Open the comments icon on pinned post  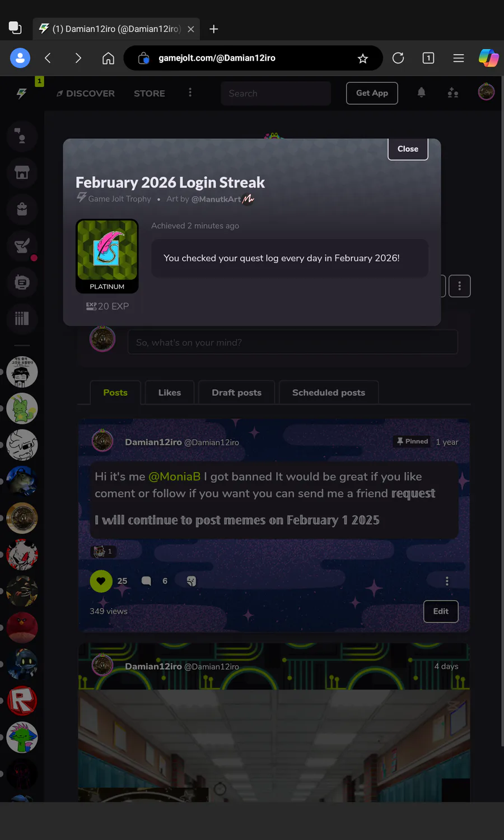click(x=146, y=581)
